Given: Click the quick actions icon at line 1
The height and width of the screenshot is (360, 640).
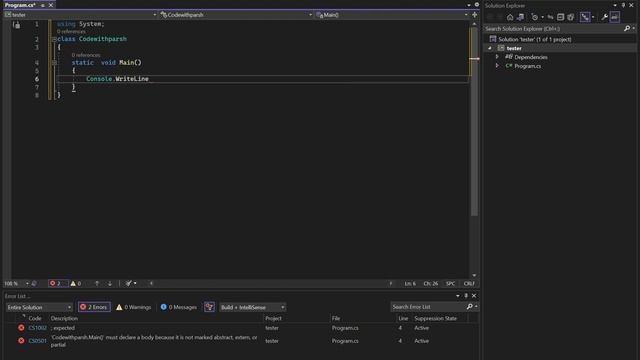Looking at the screenshot, I should coord(16,24).
